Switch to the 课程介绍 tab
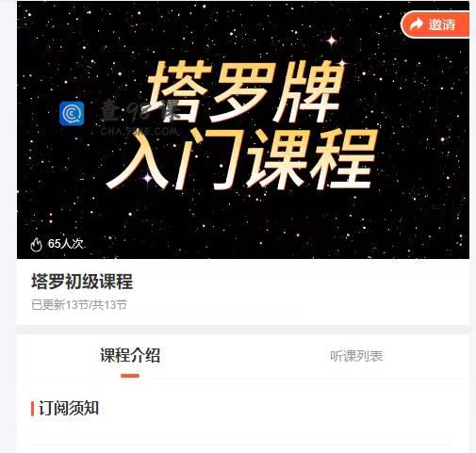Screen dimensions: 476x453 click(x=130, y=356)
